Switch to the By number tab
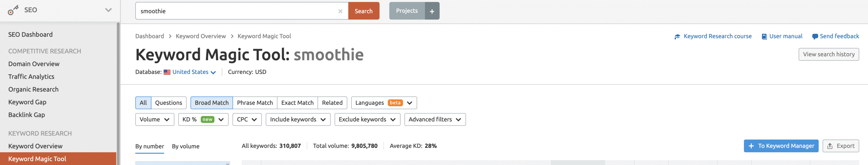 pos(150,147)
